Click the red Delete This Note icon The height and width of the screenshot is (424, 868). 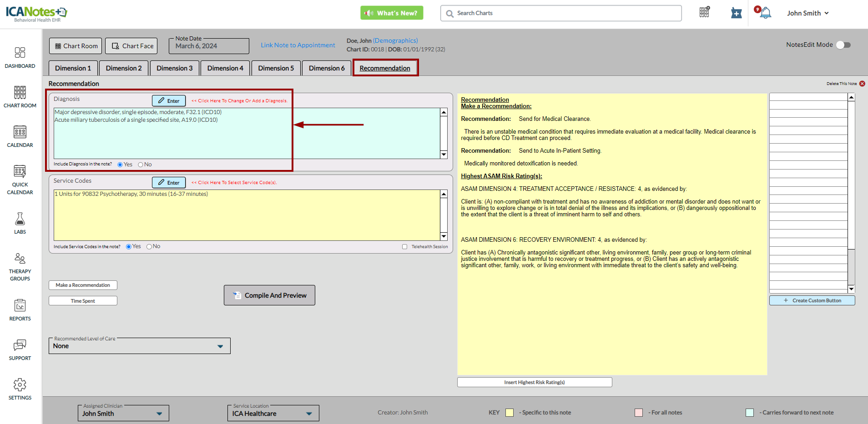pos(862,84)
